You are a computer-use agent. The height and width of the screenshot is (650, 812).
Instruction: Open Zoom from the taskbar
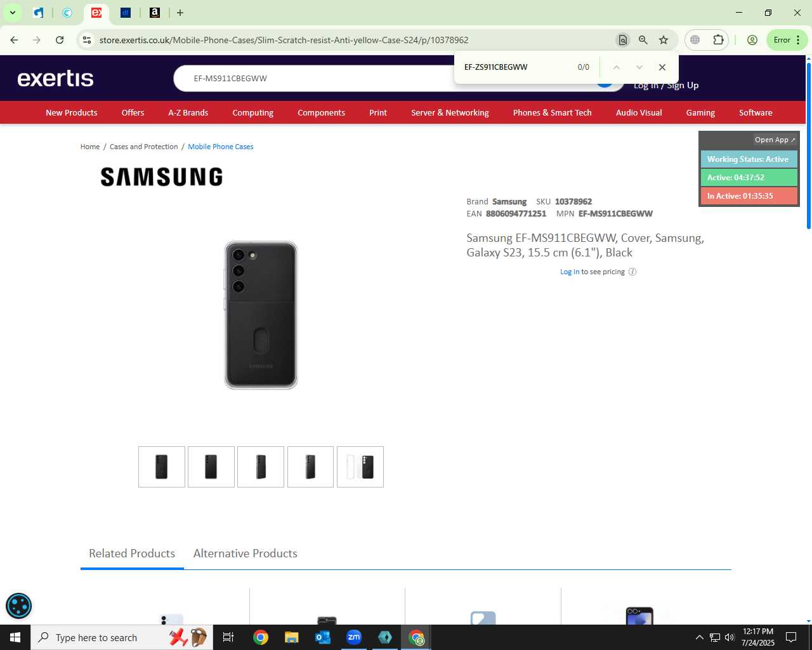point(354,637)
